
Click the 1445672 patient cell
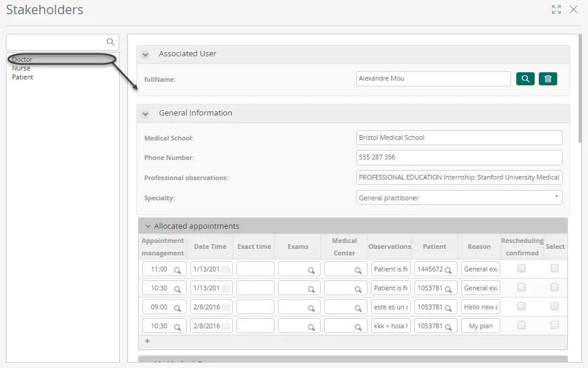coord(436,269)
